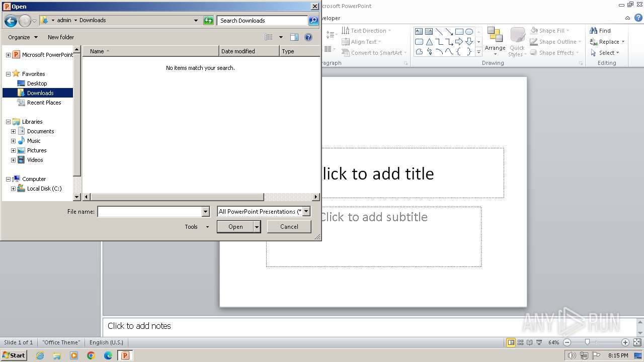Zoom in with the plus button
This screenshot has height=362, width=644.
point(625,342)
